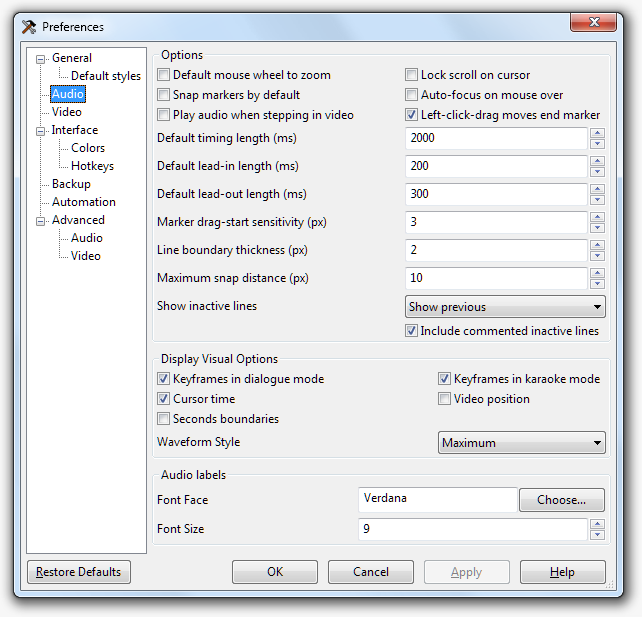Open the Waveform Style dropdown
This screenshot has height=617, width=642.
tap(522, 442)
